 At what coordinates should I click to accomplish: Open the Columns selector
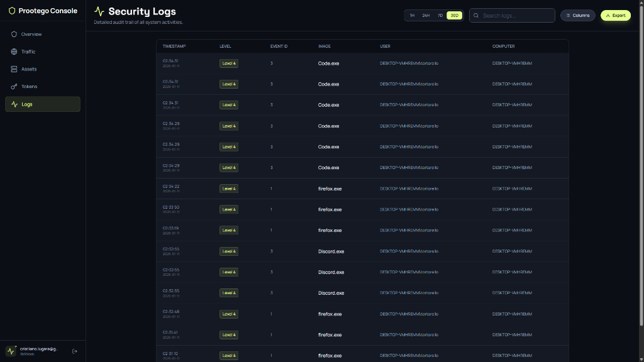(577, 15)
